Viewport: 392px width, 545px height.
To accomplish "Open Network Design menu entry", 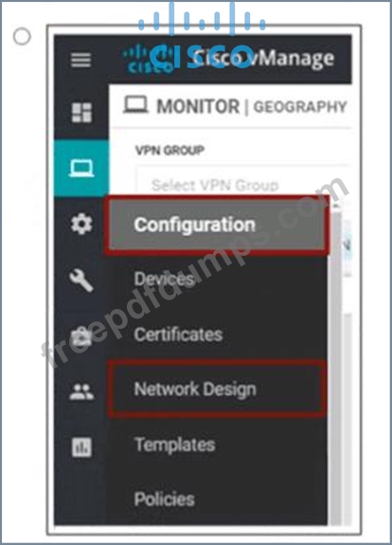I will (217, 389).
